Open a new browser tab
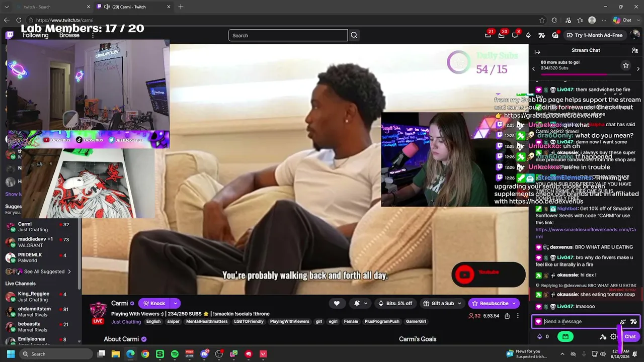This screenshot has height=362, width=644. click(x=181, y=7)
